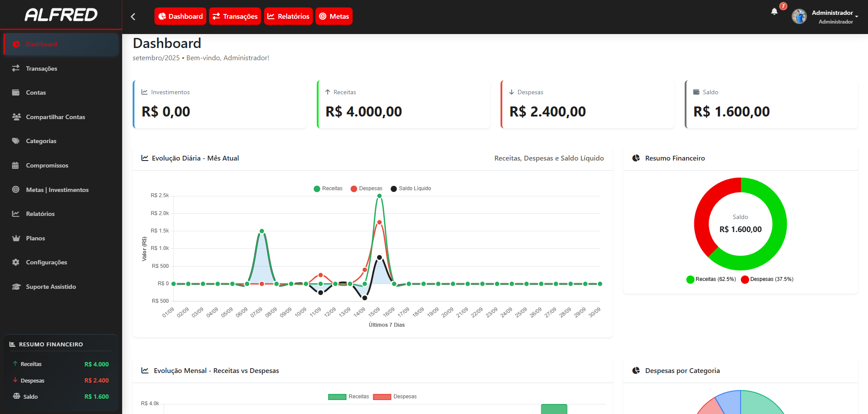This screenshot has height=414, width=868.
Task: Click the Suporte Assistido graduation icon
Action: 16,287
